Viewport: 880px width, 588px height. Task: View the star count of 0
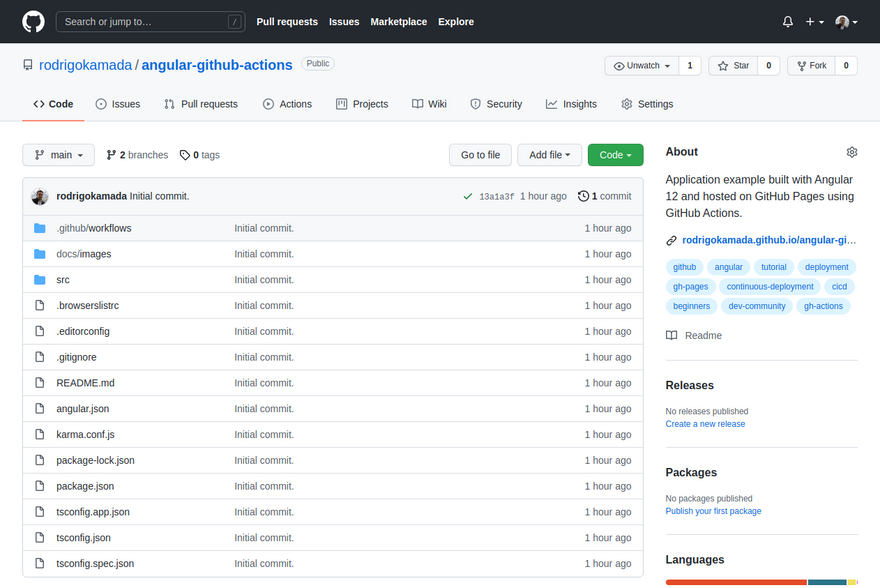click(769, 66)
